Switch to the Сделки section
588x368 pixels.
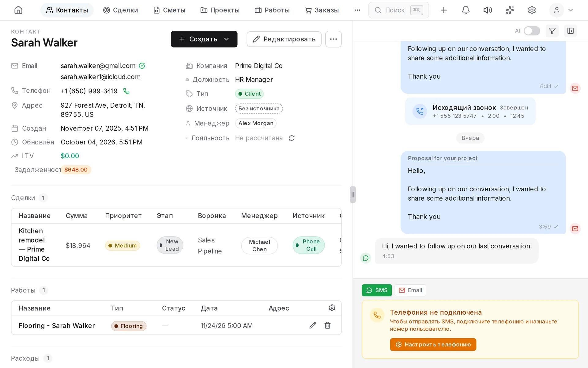[x=121, y=10]
